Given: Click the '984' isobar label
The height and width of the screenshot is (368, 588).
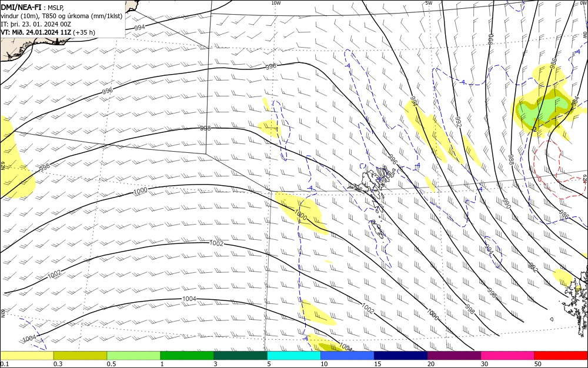Looking at the screenshot, I should 575,102.
